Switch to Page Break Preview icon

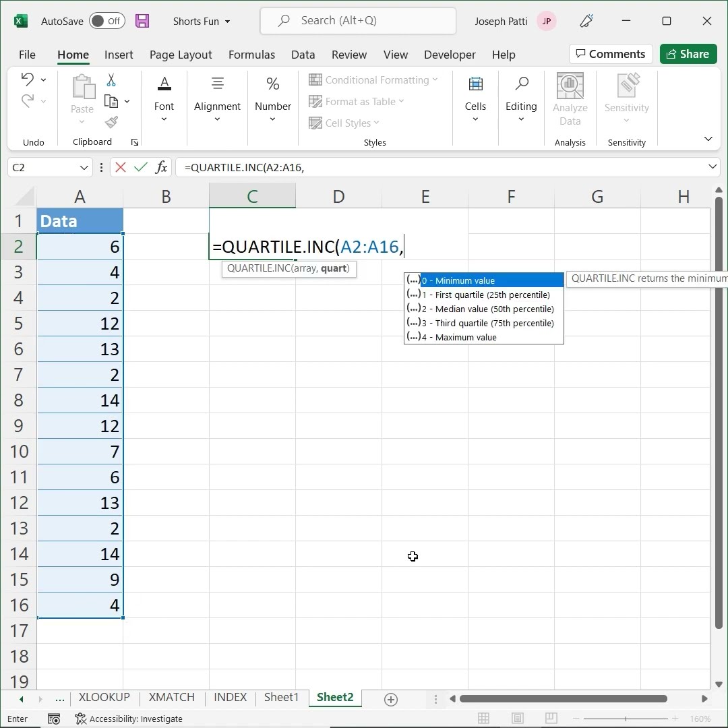551,719
